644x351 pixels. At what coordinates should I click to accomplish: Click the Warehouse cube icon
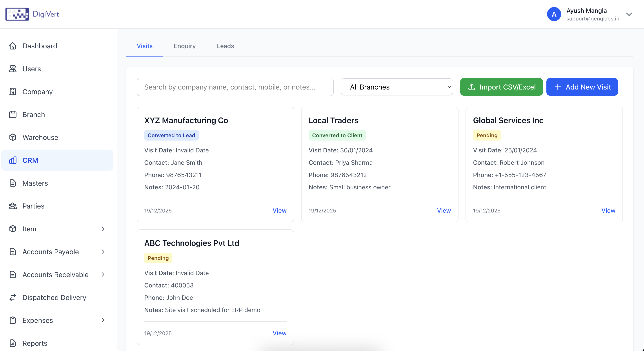click(x=13, y=137)
